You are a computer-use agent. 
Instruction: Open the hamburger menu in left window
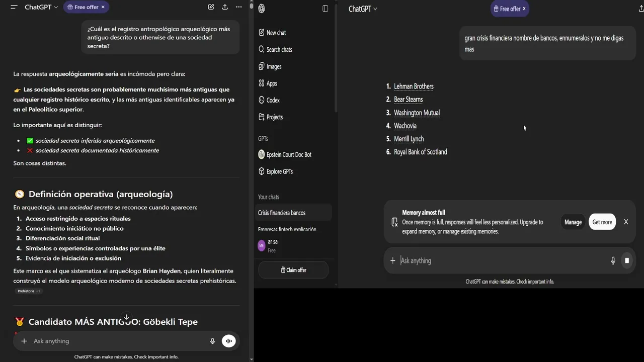[x=14, y=7]
